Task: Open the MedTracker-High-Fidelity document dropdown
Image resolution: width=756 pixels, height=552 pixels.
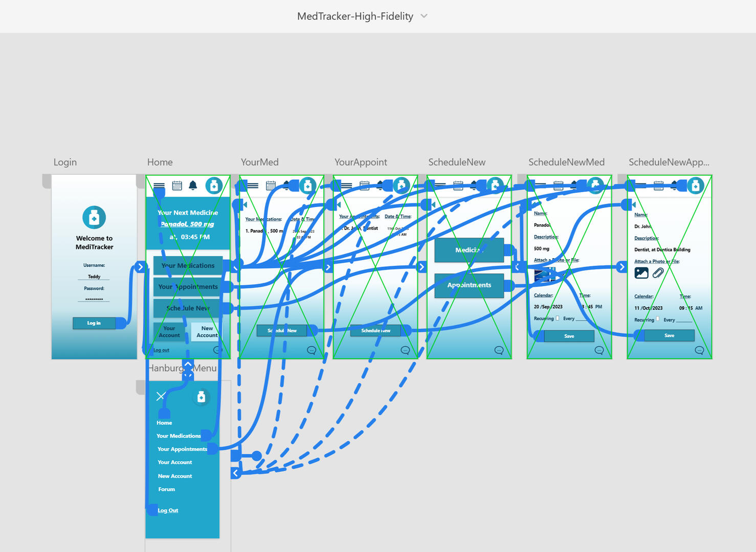Action: [x=424, y=16]
